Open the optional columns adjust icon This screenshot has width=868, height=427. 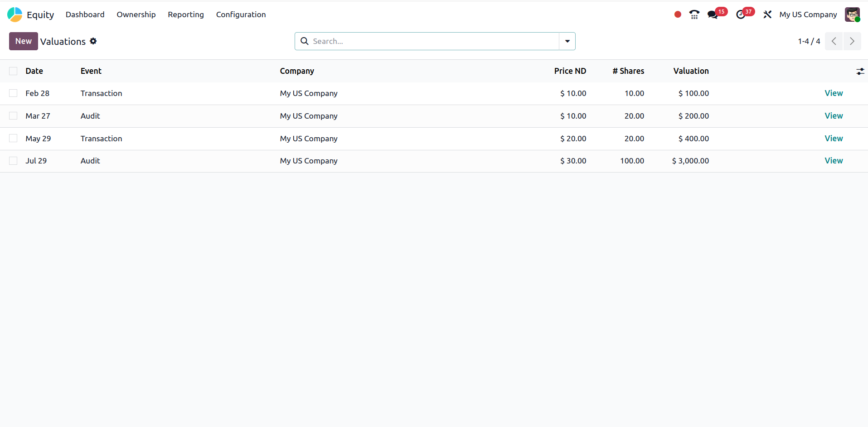click(860, 71)
